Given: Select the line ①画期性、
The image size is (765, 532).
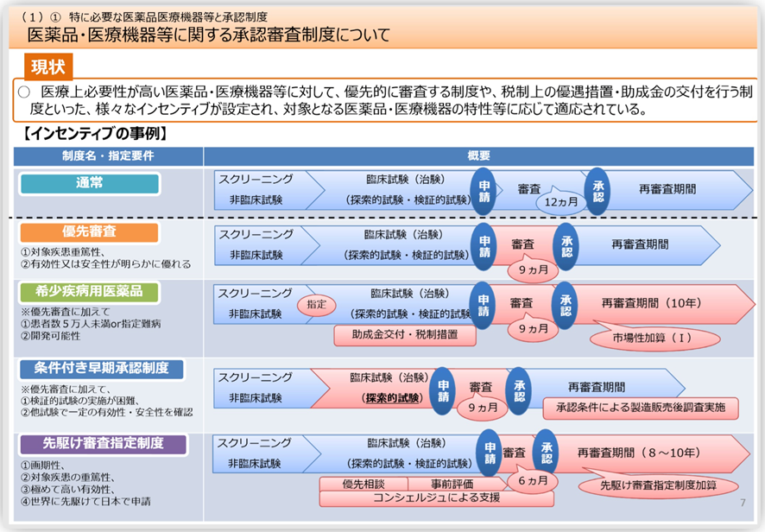Looking at the screenshot, I should pos(42,465).
